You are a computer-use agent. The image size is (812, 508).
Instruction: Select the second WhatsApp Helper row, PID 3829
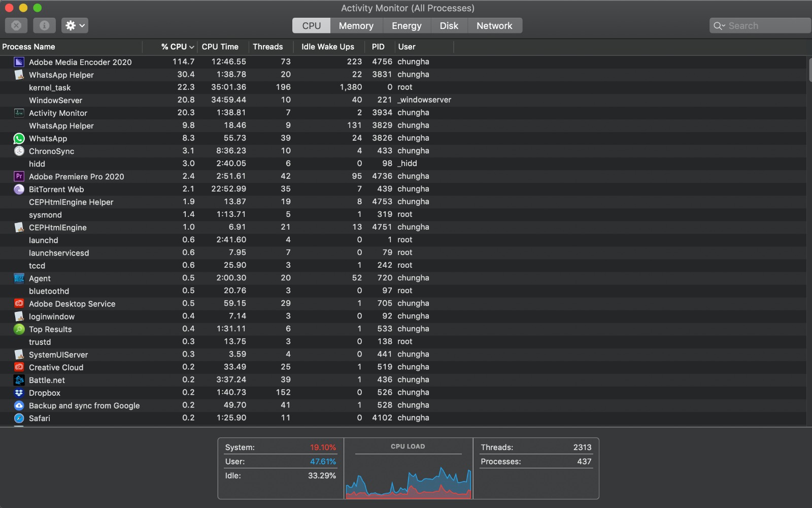point(403,125)
